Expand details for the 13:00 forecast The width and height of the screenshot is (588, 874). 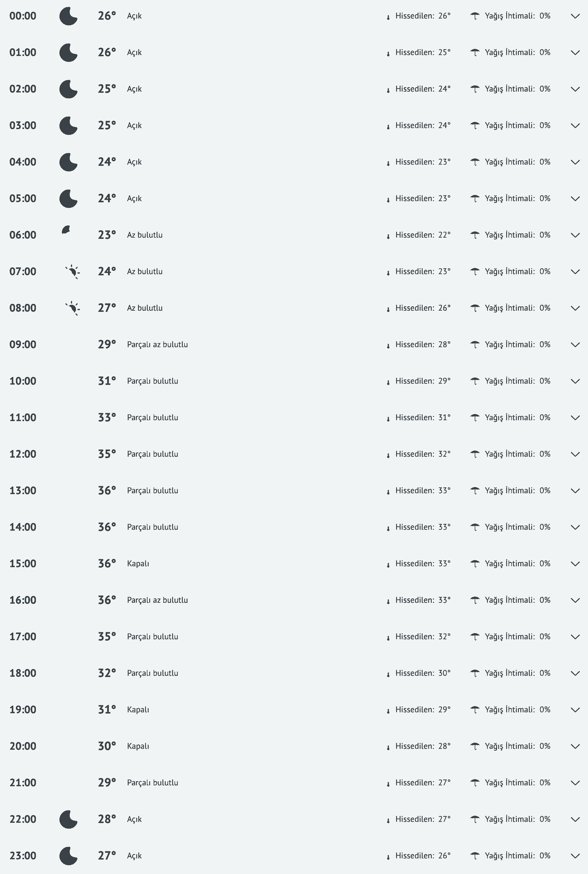pos(575,491)
